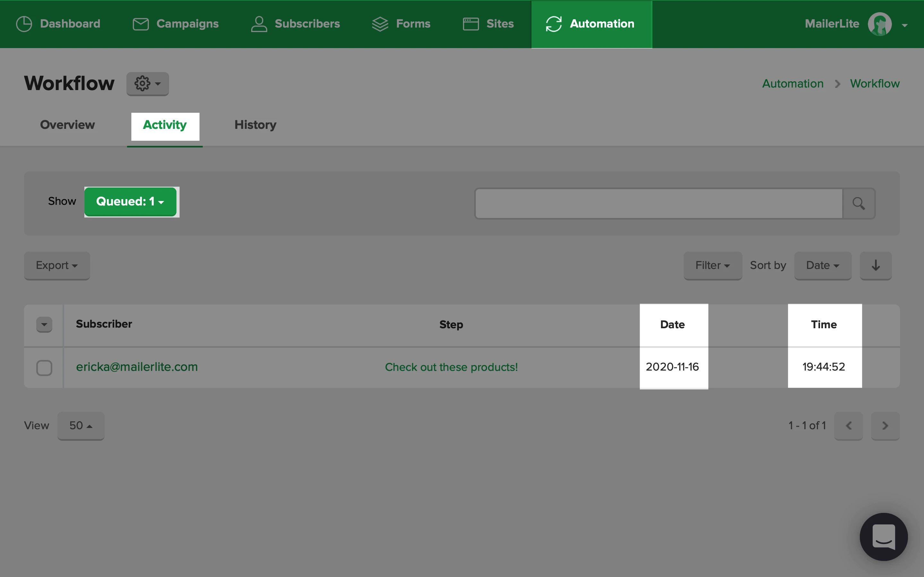The width and height of the screenshot is (924, 577).
Task: Switch to the History tab
Action: pos(255,125)
